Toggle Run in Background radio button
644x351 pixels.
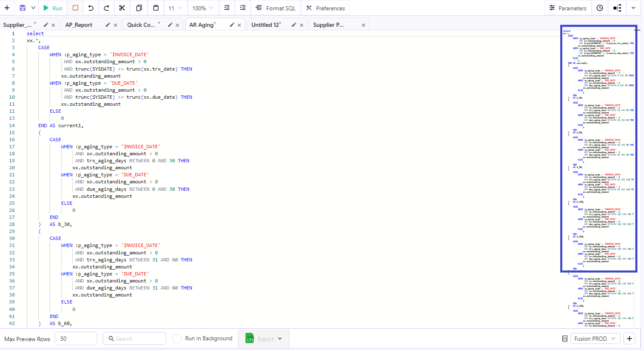tap(177, 339)
